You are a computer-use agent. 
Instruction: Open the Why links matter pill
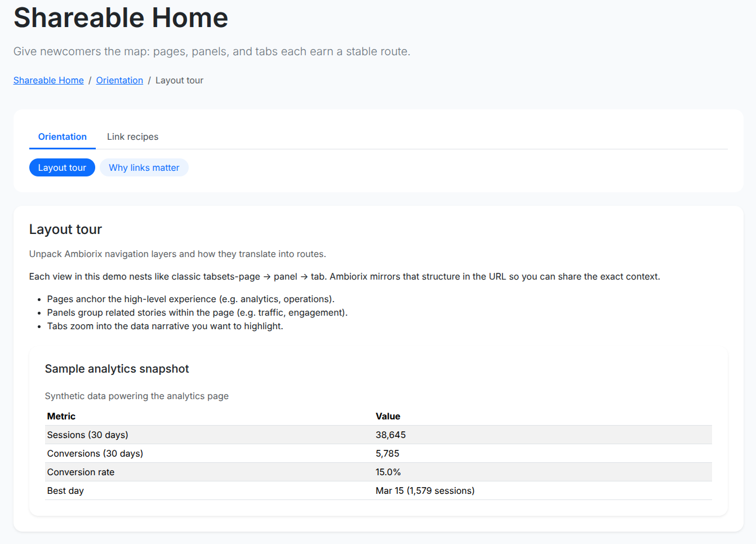pos(144,168)
